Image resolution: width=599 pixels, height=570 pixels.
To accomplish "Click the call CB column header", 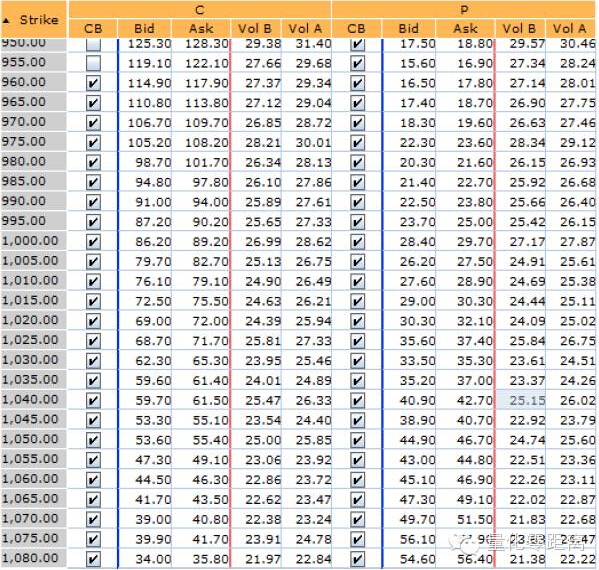I will (x=93, y=29).
